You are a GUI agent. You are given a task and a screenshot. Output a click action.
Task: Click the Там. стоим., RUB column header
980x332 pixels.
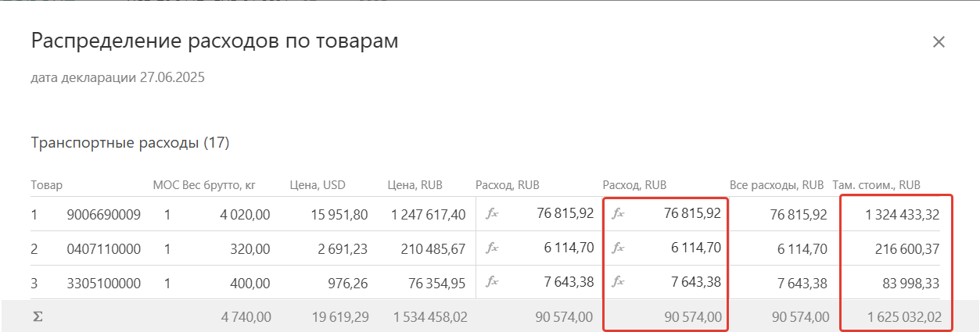coord(877,185)
